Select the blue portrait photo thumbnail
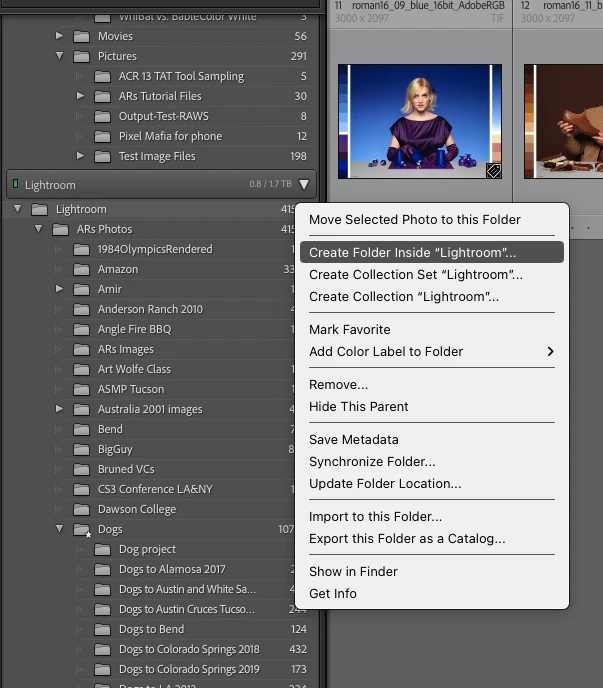The width and height of the screenshot is (603, 688). 420,122
